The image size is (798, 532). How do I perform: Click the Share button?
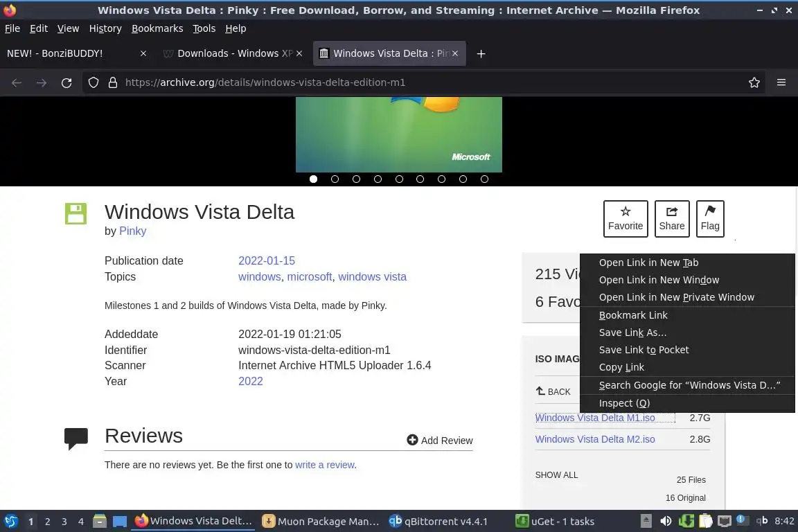[672, 219]
